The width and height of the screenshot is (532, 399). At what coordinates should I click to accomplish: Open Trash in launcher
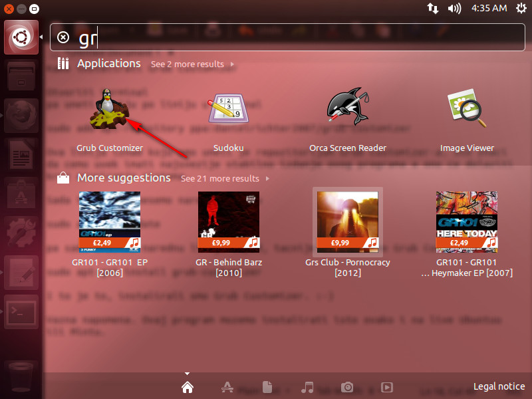[x=21, y=376]
